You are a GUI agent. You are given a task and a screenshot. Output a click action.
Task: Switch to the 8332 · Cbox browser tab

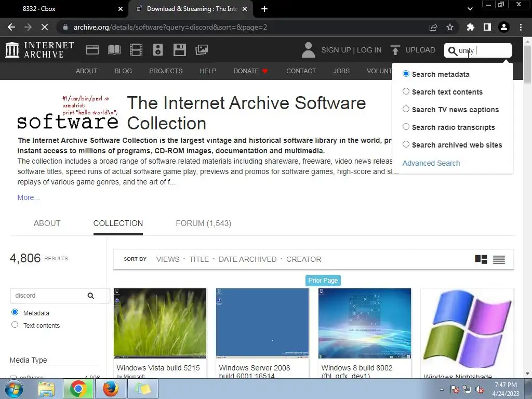tap(64, 9)
